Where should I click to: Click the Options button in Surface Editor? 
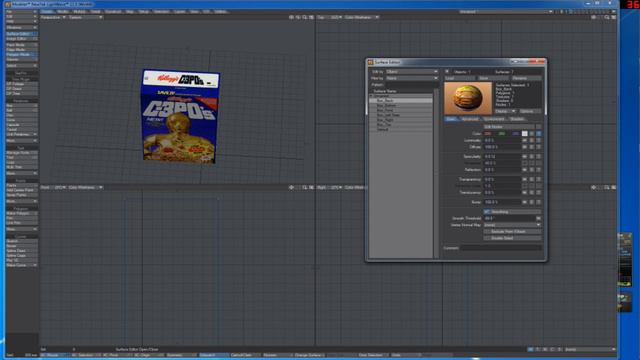(530, 111)
